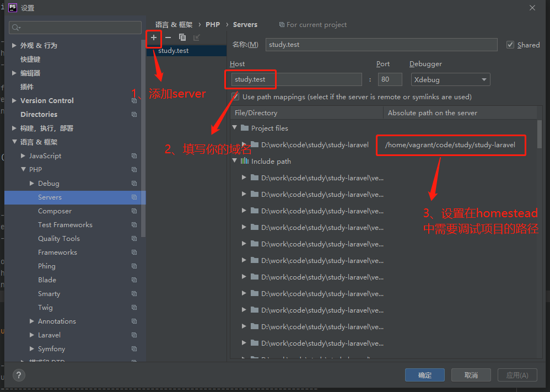This screenshot has width=550, height=392.
Task: Click the Host input field
Action: click(296, 79)
